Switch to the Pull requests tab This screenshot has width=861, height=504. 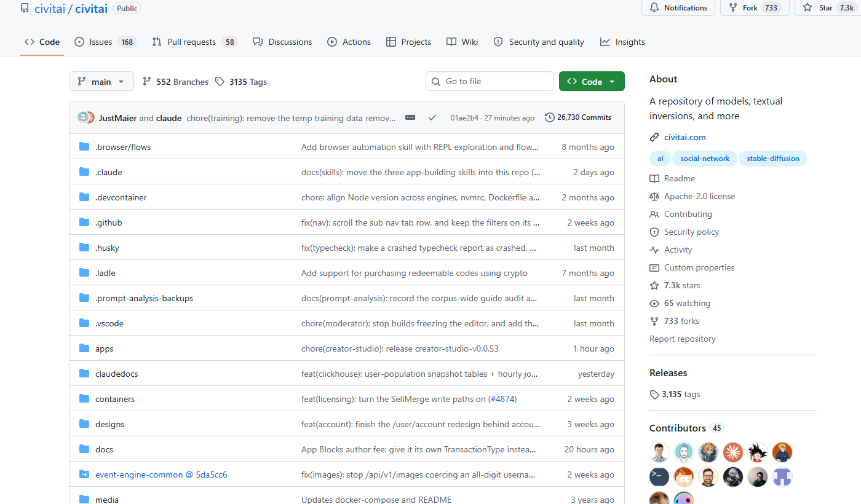point(195,42)
